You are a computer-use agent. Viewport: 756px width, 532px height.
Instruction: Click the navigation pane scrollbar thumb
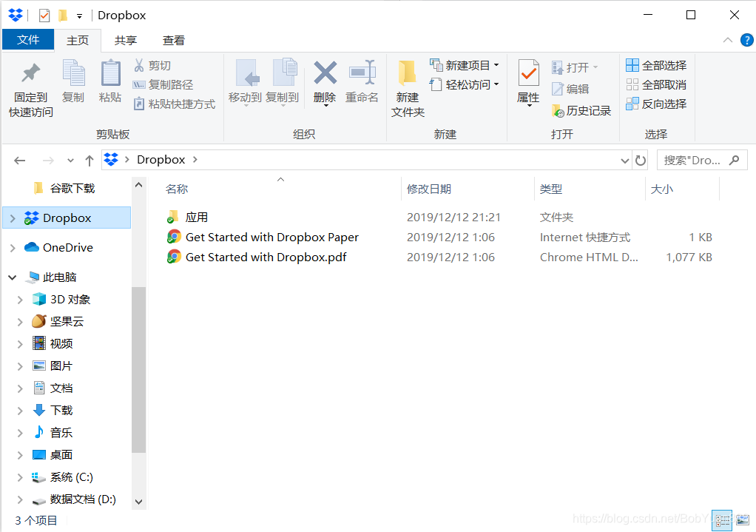click(x=139, y=369)
